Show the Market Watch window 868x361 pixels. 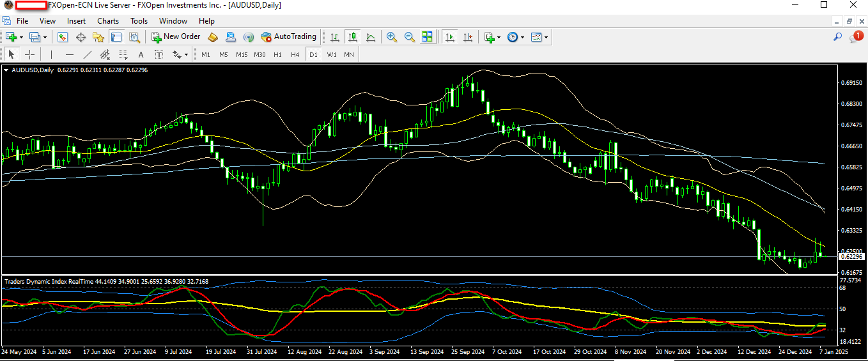[x=63, y=37]
